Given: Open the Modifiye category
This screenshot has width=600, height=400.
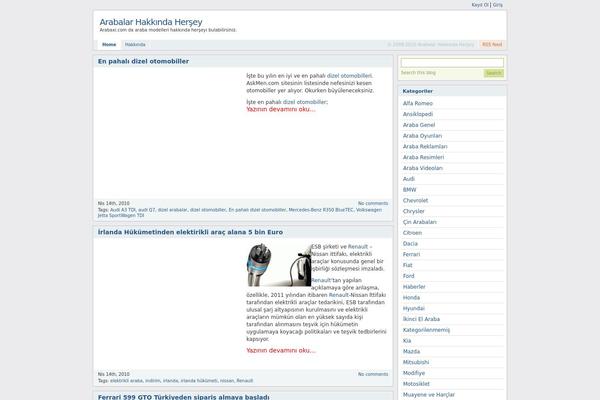Looking at the screenshot, I should point(414,373).
